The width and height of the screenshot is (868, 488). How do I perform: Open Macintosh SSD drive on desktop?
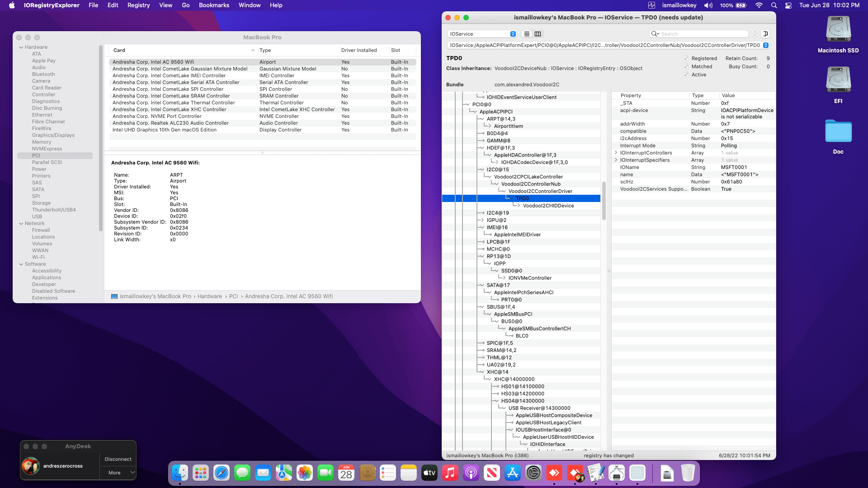[x=838, y=34]
